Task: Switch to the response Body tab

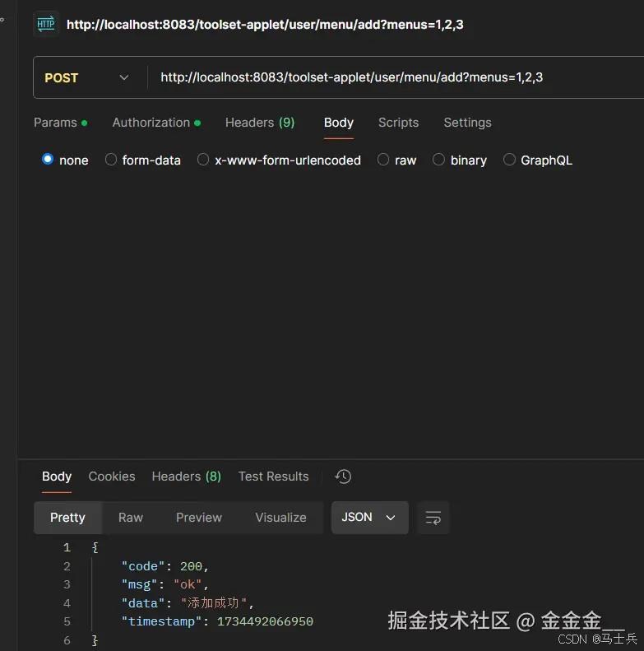Action: coord(57,477)
